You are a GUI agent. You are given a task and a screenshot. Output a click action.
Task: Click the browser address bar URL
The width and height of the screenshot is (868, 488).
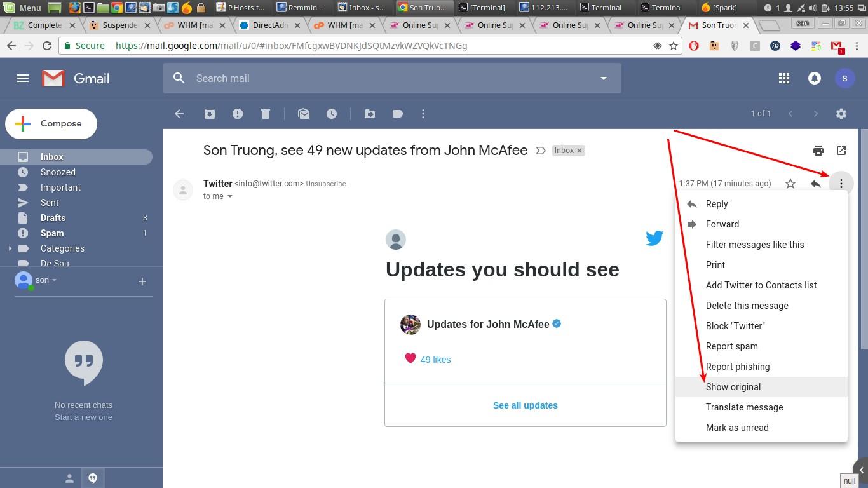pyautogui.click(x=292, y=46)
